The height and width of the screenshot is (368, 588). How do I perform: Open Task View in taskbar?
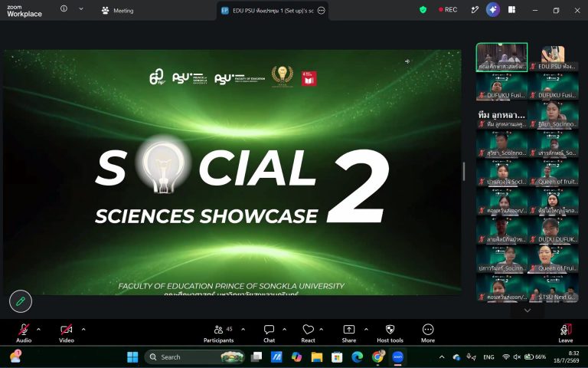[256, 357]
